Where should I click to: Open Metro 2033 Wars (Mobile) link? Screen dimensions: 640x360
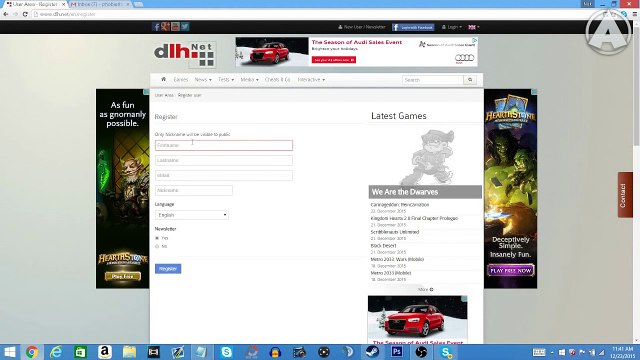point(397,259)
